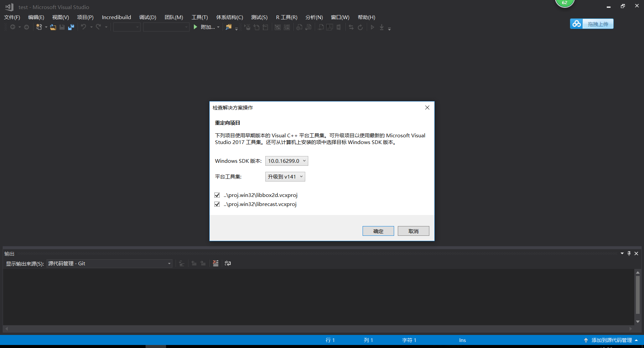644x348 pixels.
Task: Click the 字符 1 status bar entry
Action: click(x=409, y=340)
